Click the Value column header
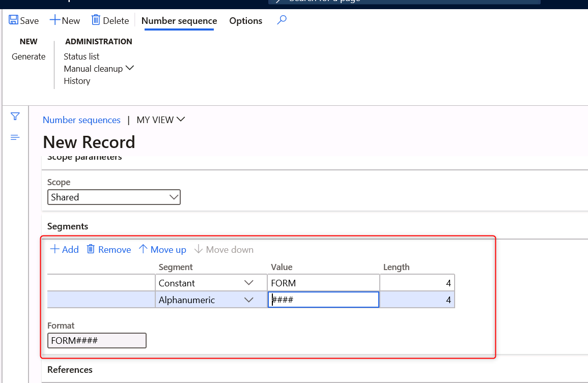This screenshot has height=383, width=588. tap(282, 267)
